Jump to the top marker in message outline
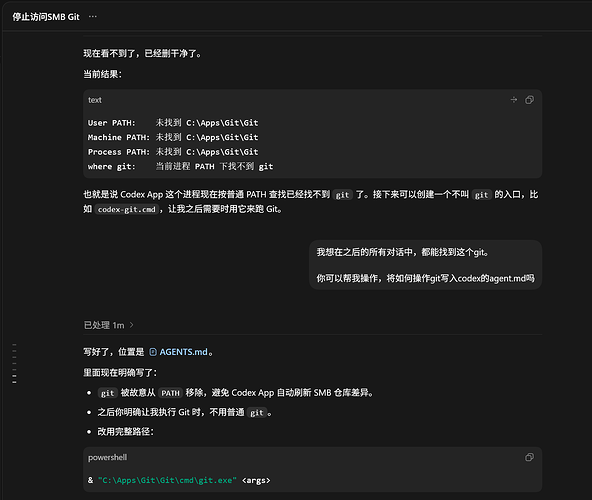 [14, 344]
